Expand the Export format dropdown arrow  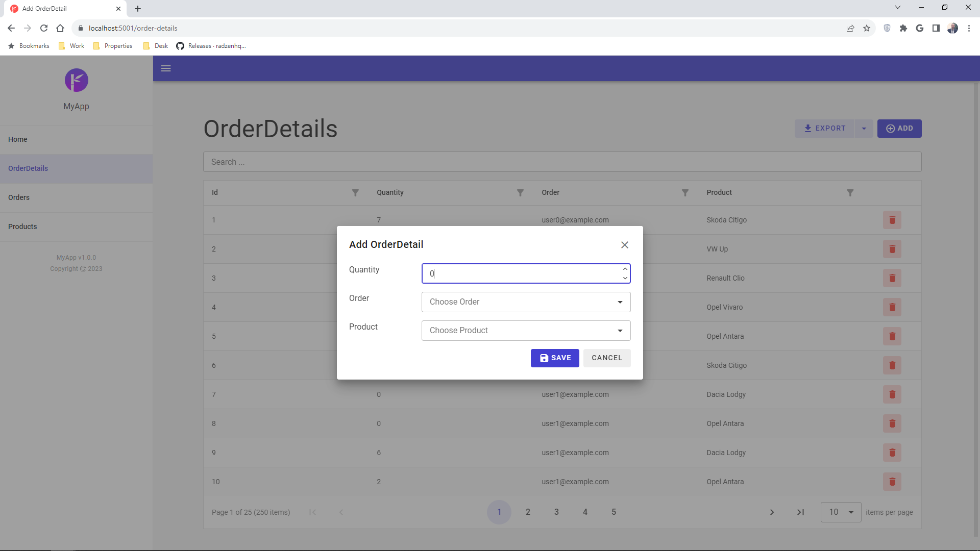(864, 129)
